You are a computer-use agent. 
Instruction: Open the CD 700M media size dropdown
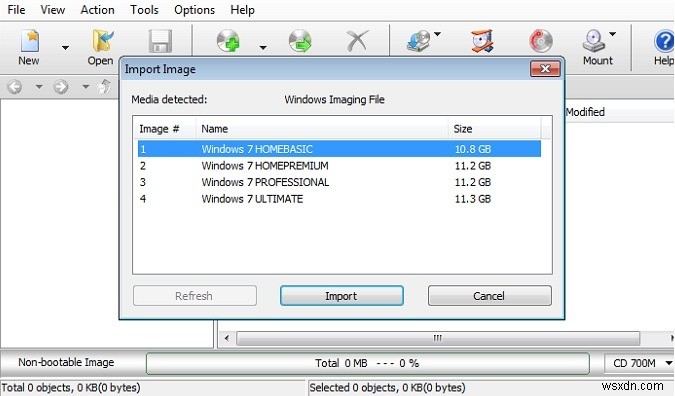pos(639,363)
